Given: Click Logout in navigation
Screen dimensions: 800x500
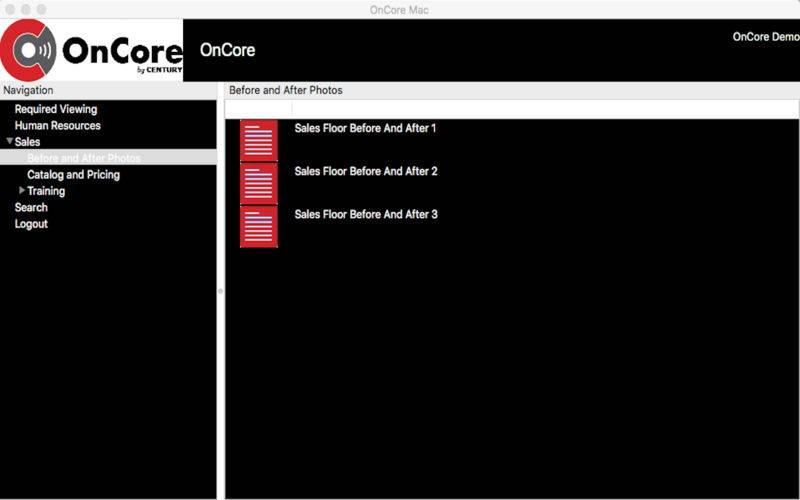Looking at the screenshot, I should [31, 223].
